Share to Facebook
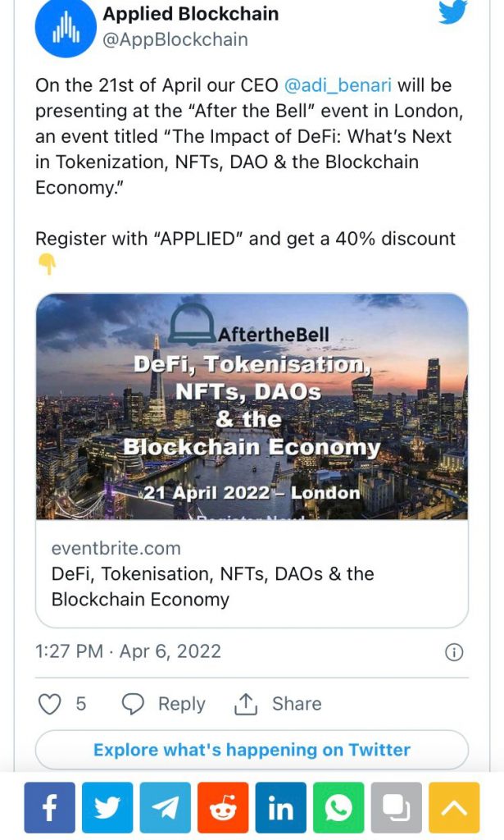This screenshot has width=504, height=840. tap(50, 808)
